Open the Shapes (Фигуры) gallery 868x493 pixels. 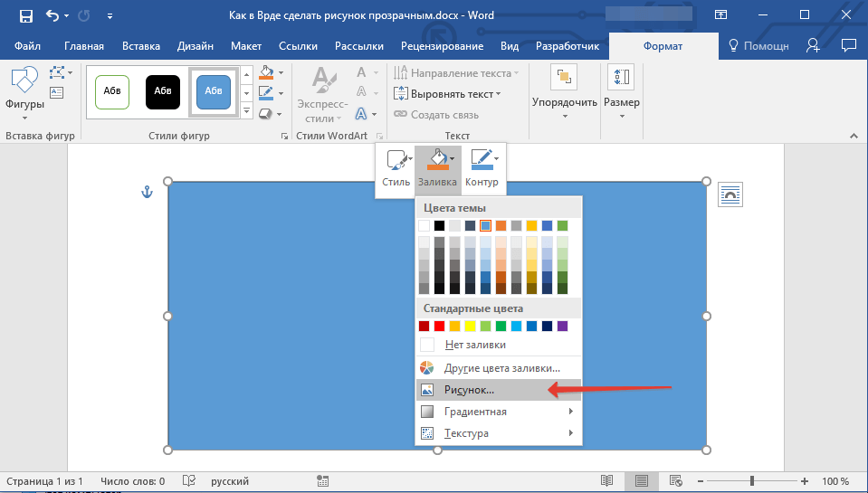pos(24,89)
